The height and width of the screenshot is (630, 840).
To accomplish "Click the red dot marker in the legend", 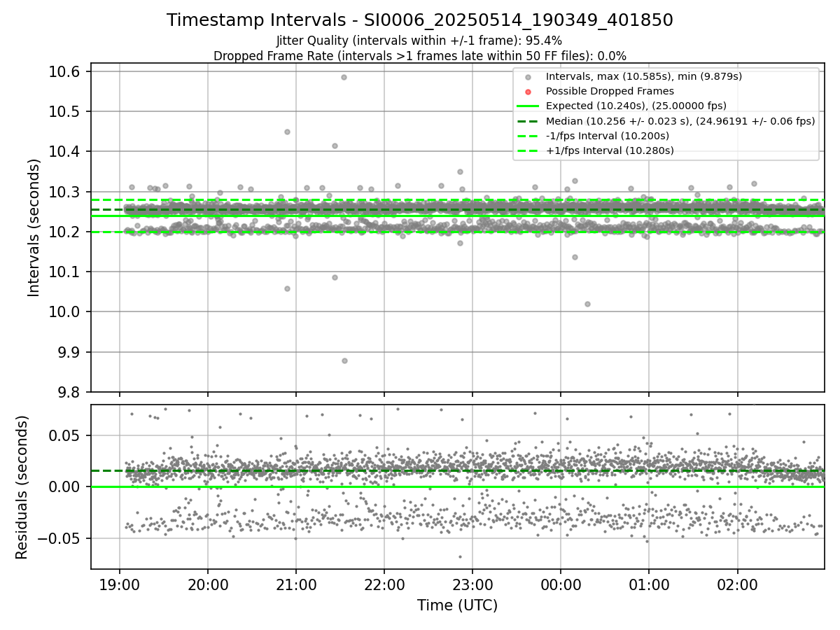I will point(528,92).
